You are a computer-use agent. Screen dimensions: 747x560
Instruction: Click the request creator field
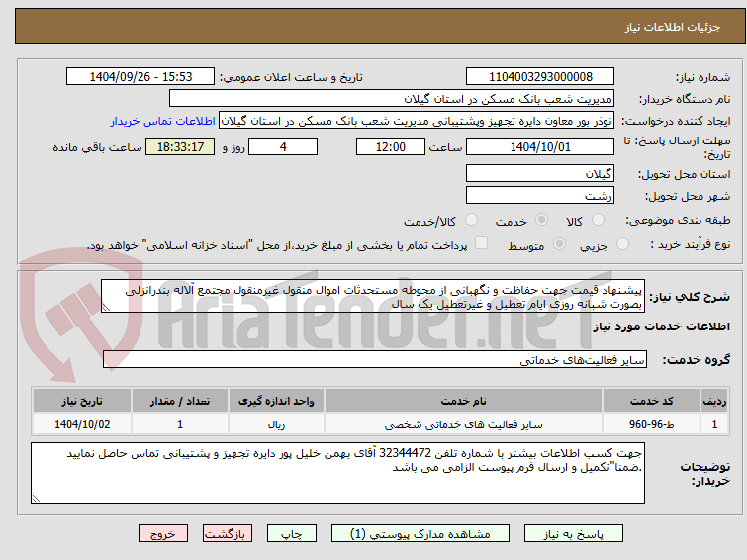(417, 121)
